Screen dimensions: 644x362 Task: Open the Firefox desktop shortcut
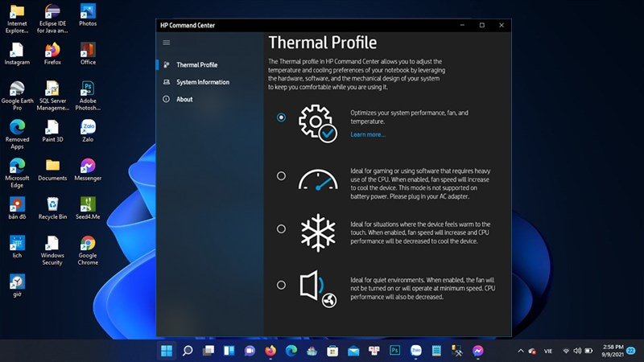pos(52,54)
